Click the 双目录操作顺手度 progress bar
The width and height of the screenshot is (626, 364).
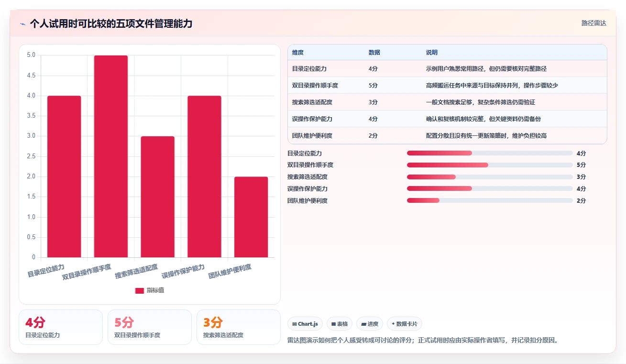click(490, 165)
